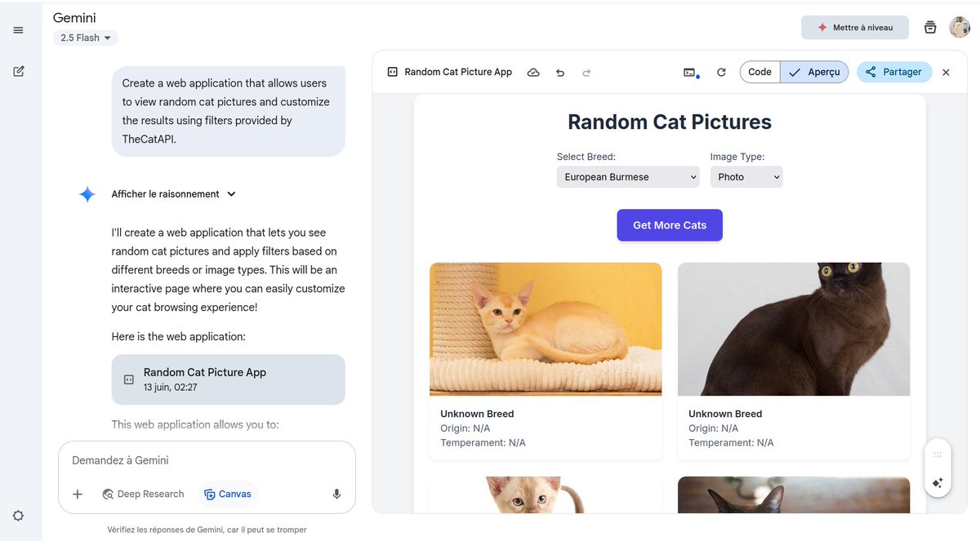The height and width of the screenshot is (541, 980).
Task: Open the Image Type dropdown
Action: (x=746, y=177)
